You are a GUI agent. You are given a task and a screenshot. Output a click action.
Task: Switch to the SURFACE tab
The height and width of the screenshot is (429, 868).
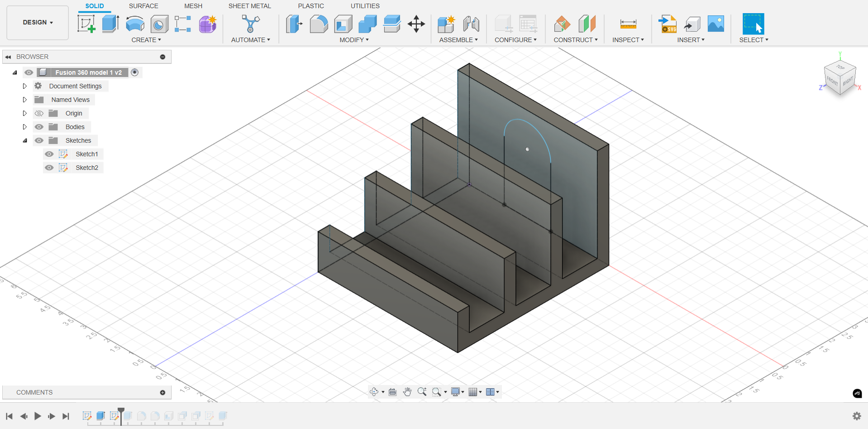(x=143, y=6)
